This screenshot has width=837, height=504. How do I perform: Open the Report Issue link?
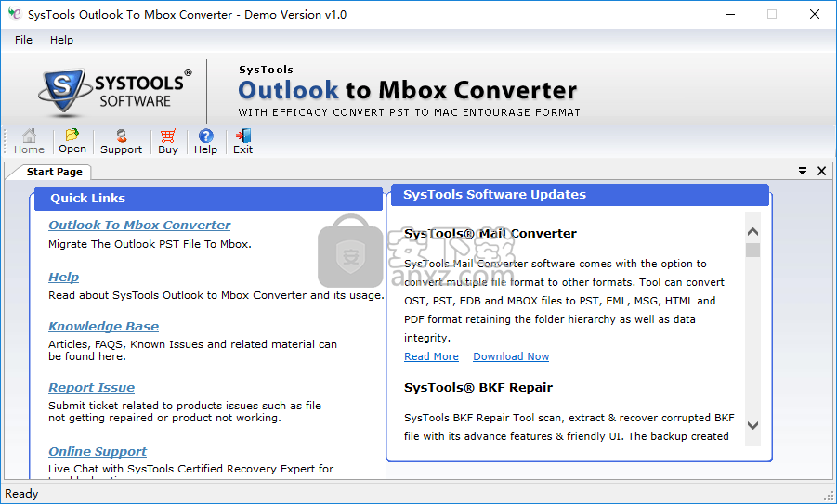point(91,388)
